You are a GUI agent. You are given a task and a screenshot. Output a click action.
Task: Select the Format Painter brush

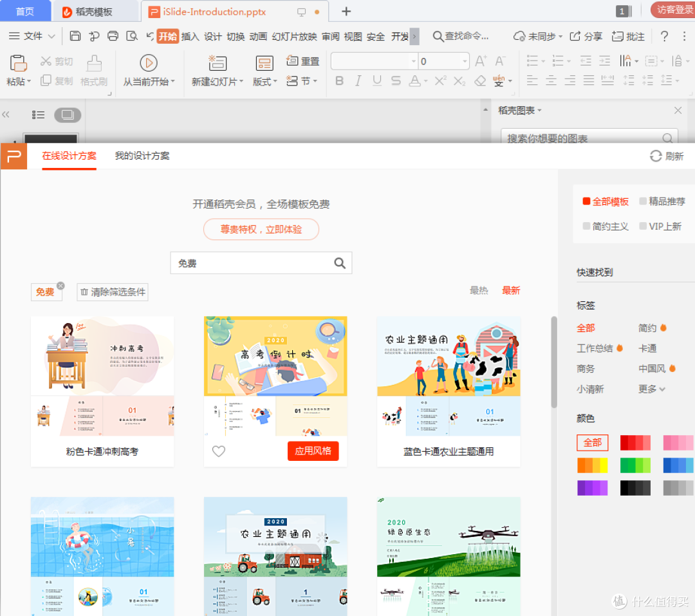[x=94, y=64]
